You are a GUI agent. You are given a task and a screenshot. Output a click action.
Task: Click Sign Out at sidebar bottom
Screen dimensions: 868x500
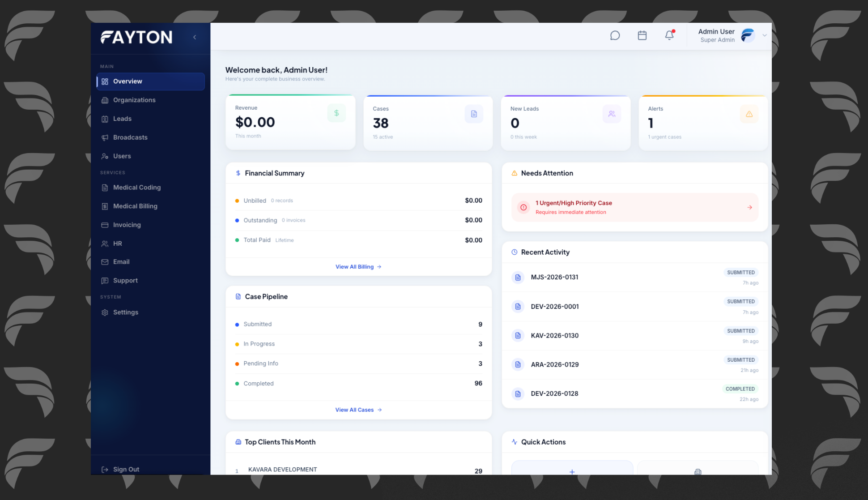point(126,469)
